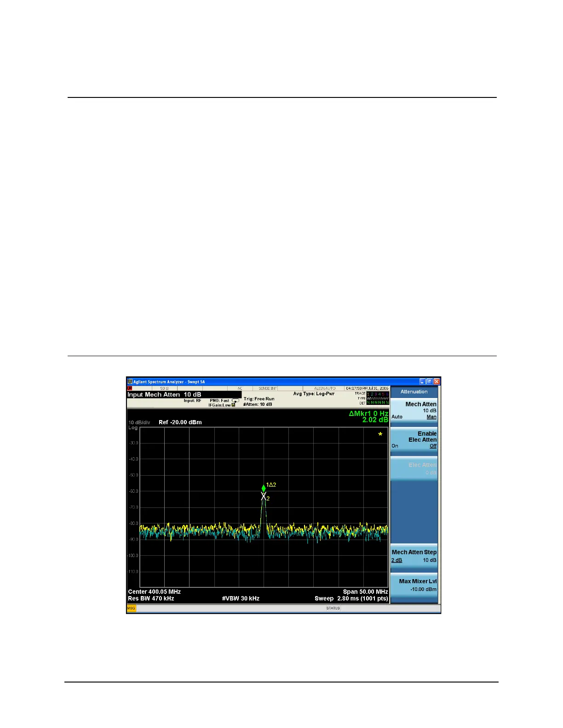
Task: Click the Avg Type: Log-Pwr label
Action: (x=314, y=394)
